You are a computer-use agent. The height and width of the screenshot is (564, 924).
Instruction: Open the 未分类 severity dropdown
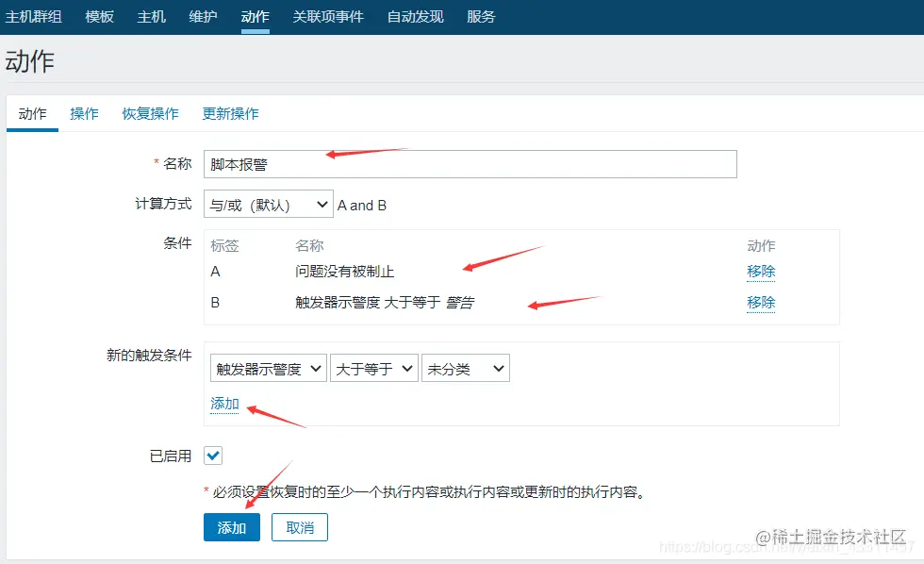pos(465,369)
